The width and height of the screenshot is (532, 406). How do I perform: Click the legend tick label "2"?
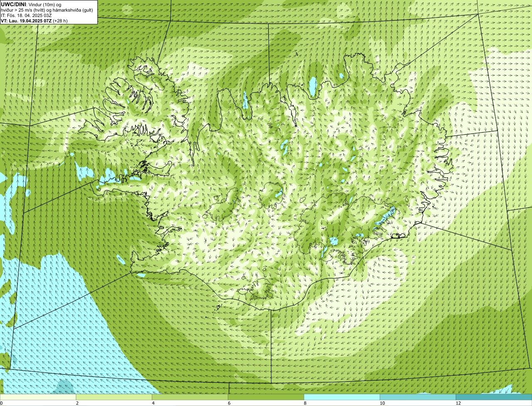[77, 403]
